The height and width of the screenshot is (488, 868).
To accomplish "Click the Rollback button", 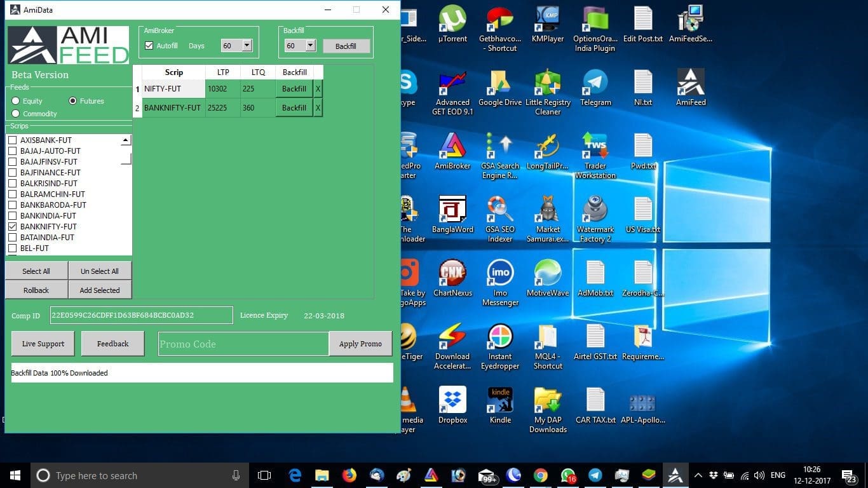I will [36, 290].
